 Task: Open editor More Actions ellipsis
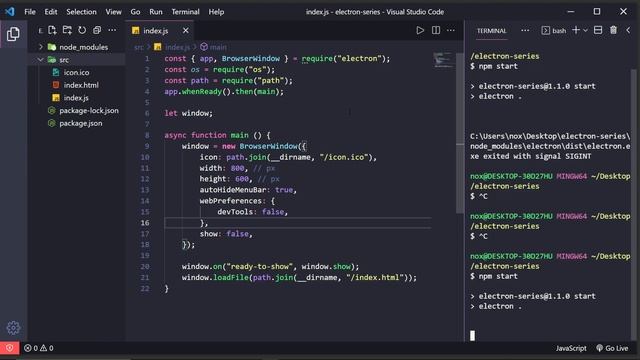(x=451, y=30)
